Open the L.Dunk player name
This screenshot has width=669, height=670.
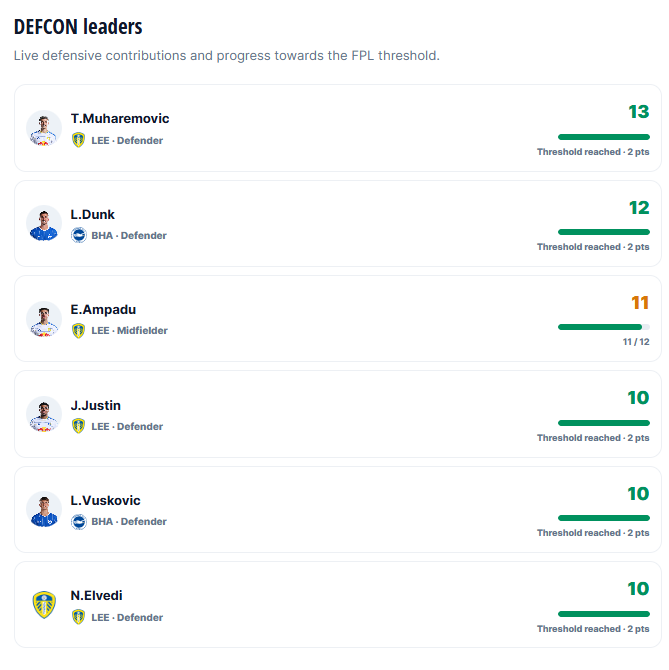(93, 215)
